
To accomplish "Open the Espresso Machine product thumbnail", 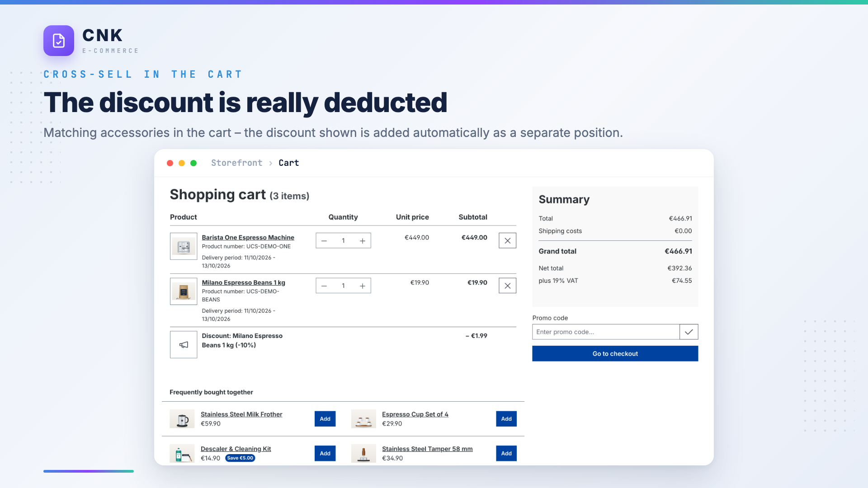I will click(x=184, y=246).
